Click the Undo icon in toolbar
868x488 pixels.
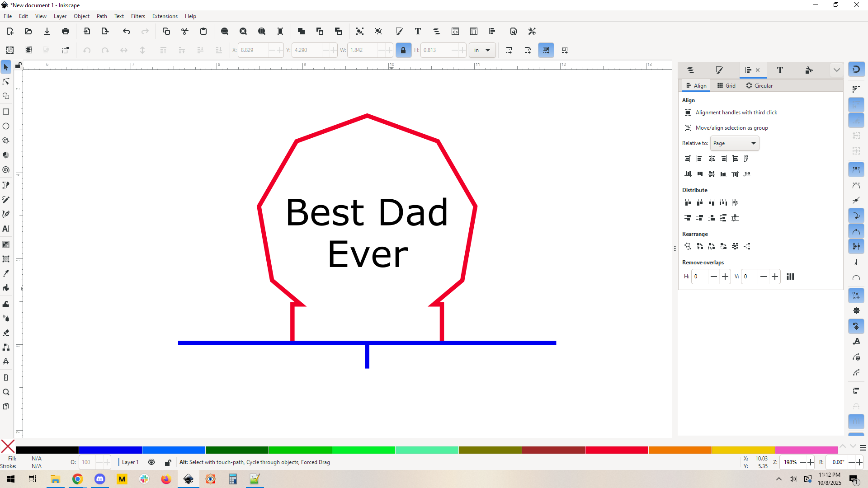pyautogui.click(x=127, y=31)
